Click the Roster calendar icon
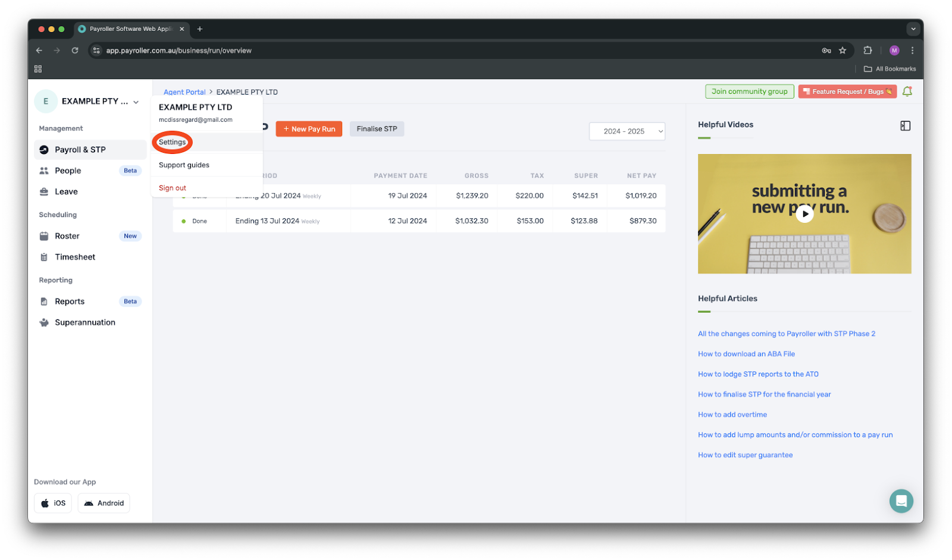The height and width of the screenshot is (560, 952). pyautogui.click(x=44, y=236)
